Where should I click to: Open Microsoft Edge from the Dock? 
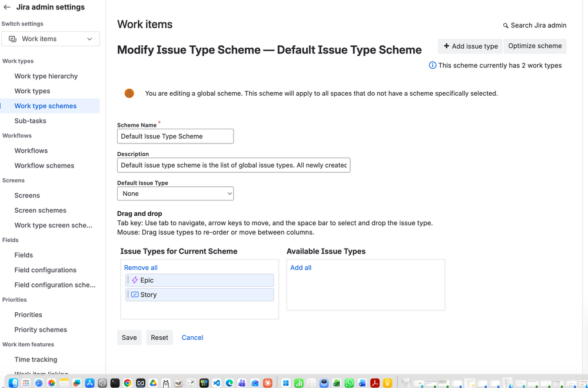click(230, 383)
